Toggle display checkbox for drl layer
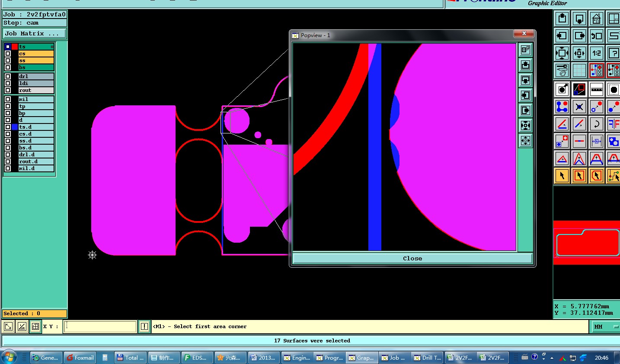Image resolution: width=620 pixels, height=364 pixels. point(8,76)
